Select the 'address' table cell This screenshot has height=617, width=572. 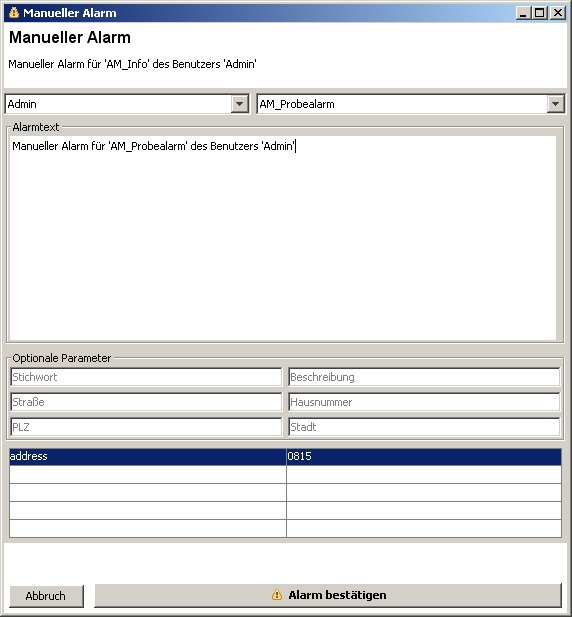click(x=148, y=456)
